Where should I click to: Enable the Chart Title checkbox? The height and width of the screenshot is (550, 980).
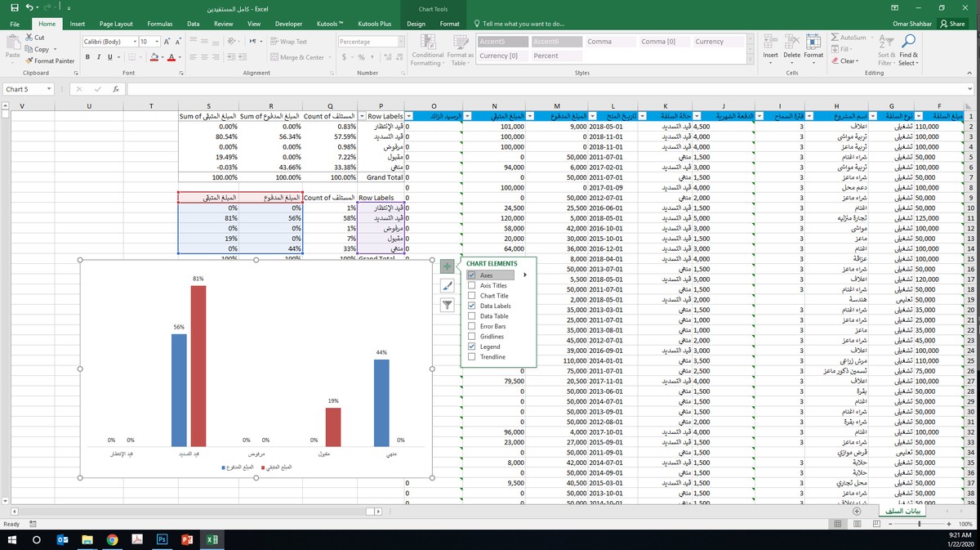point(472,296)
